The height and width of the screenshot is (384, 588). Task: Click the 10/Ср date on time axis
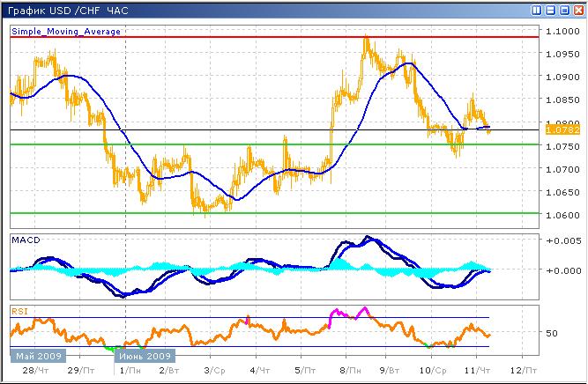click(x=435, y=371)
